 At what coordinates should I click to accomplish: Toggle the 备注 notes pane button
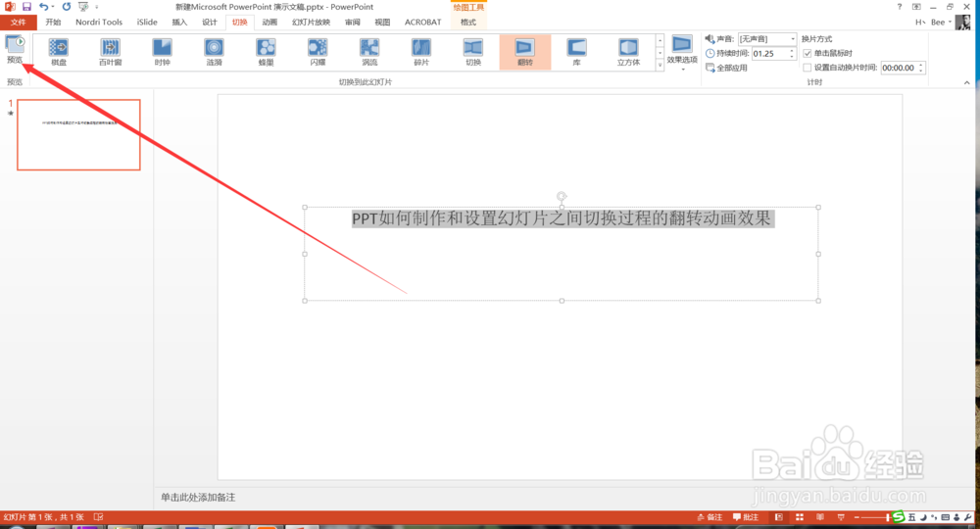710,517
